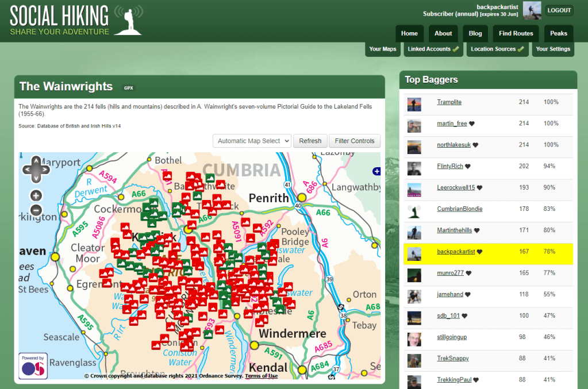Open the Find Routes menu tab
Screen dimensions: 588x389
pos(516,33)
